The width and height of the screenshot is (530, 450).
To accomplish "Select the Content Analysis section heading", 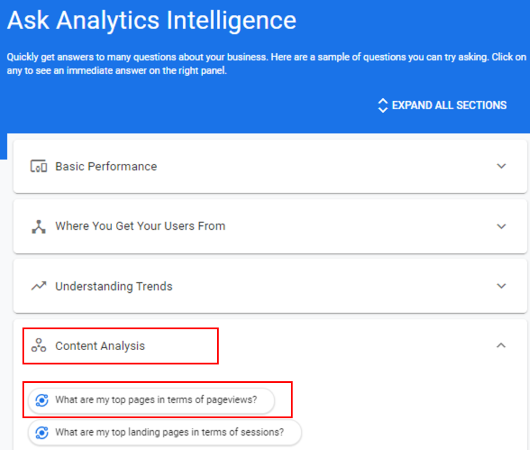I will (100, 346).
